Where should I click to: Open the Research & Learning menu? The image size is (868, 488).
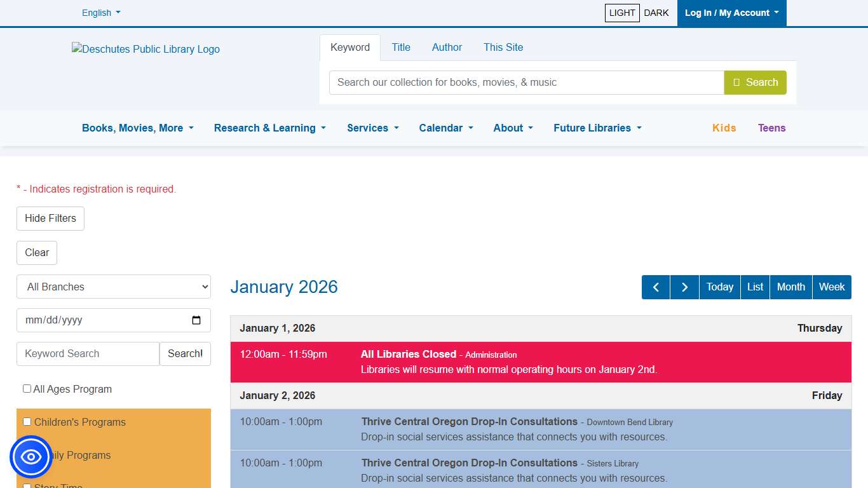click(x=269, y=128)
